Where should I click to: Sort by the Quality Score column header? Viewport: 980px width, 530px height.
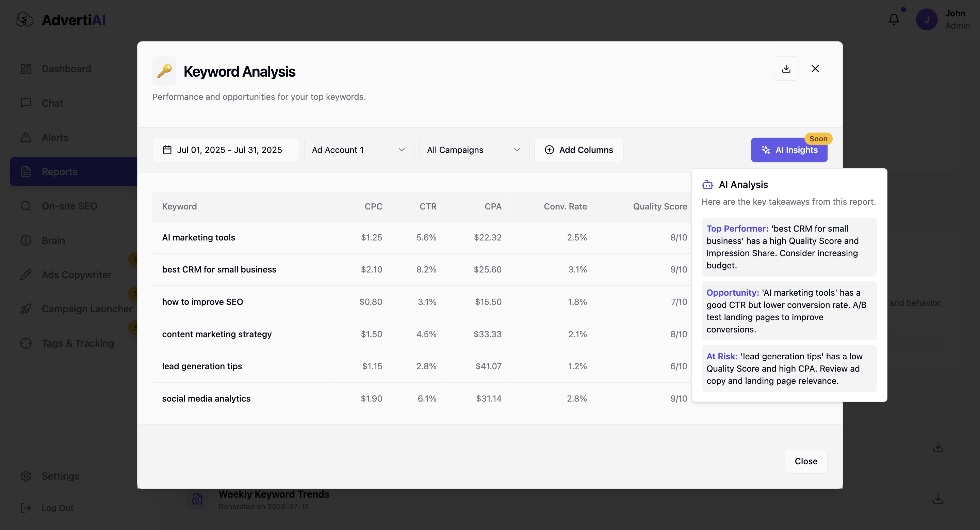(x=660, y=206)
